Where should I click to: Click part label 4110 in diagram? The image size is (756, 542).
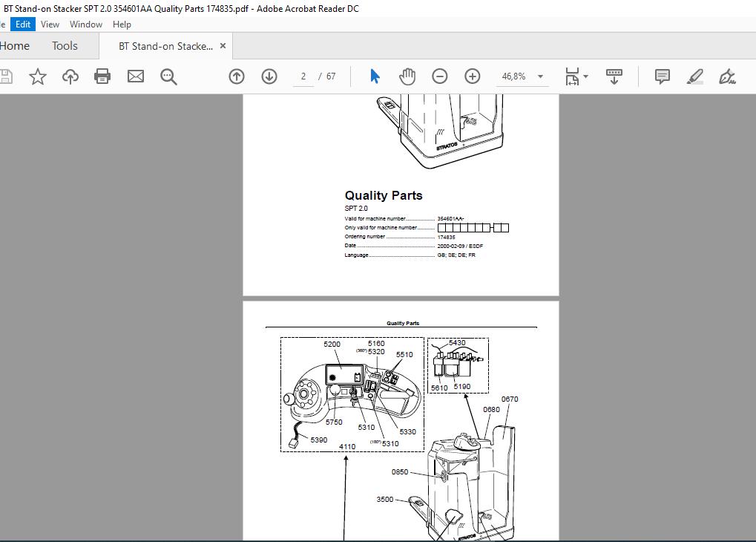(347, 447)
